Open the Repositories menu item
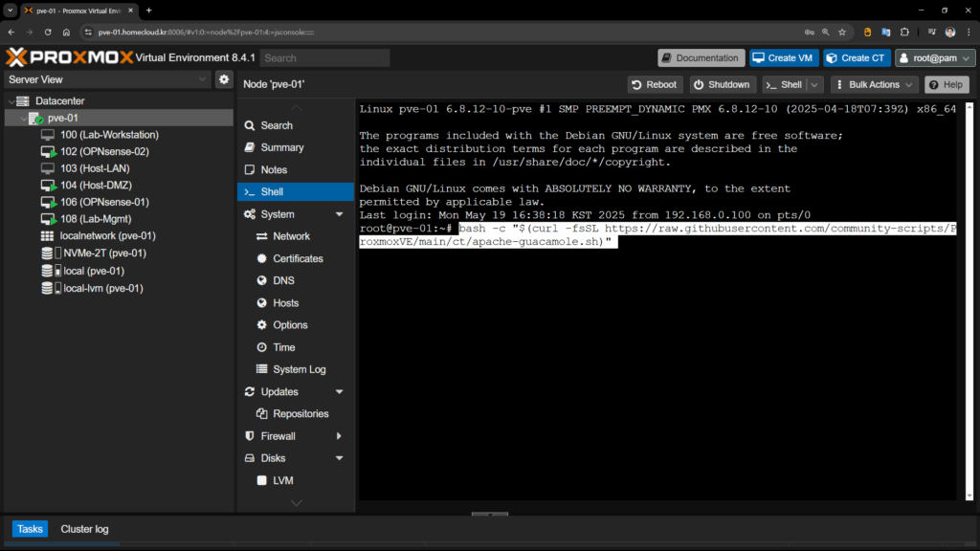This screenshot has width=980, height=551. (301, 414)
